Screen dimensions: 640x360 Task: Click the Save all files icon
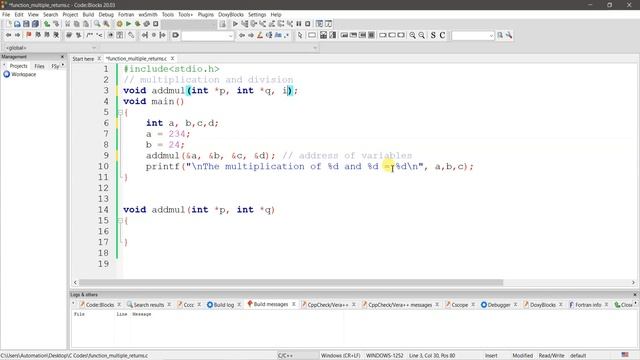tap(36, 24)
